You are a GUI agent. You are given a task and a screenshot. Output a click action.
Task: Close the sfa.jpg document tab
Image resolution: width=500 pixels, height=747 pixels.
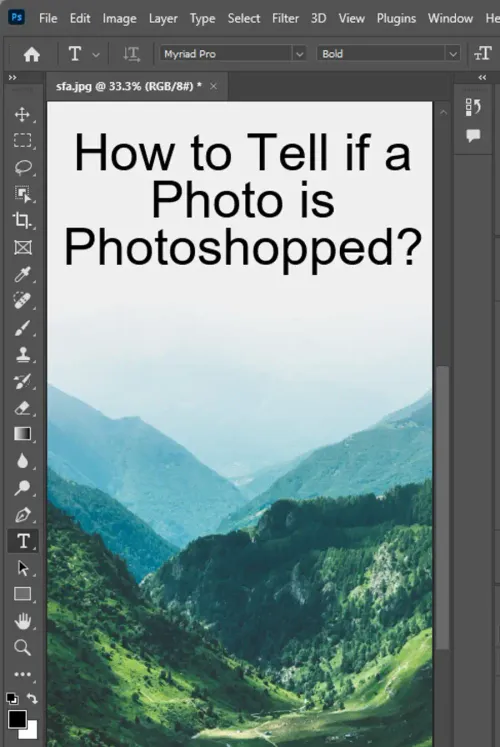[213, 86]
